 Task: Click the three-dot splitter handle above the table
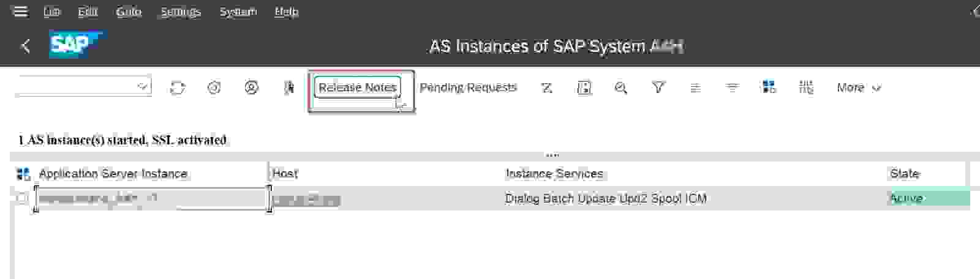click(x=552, y=155)
